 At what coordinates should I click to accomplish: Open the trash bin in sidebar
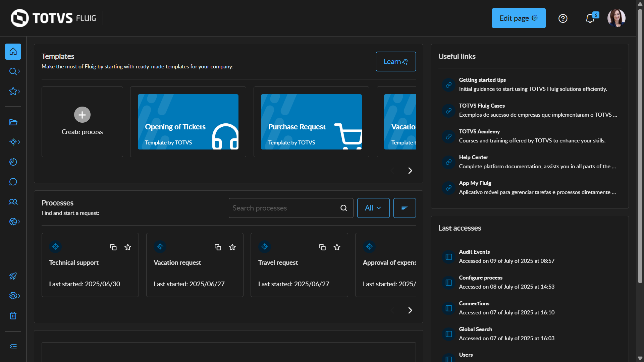click(x=13, y=315)
